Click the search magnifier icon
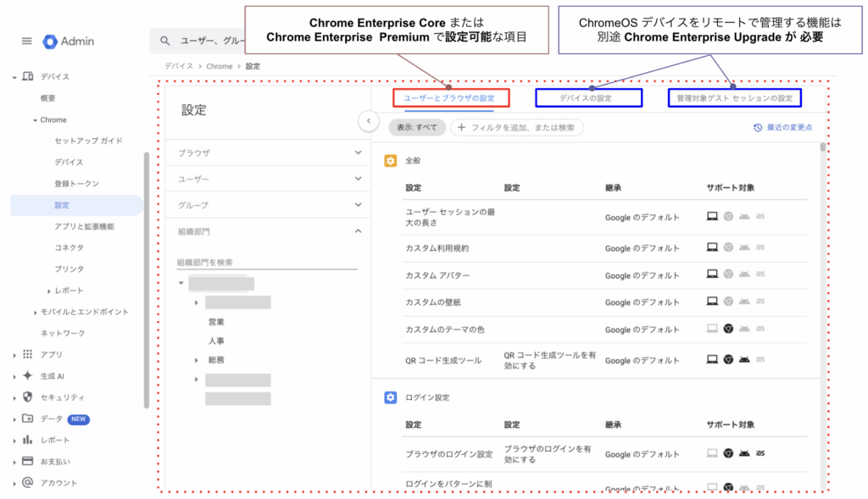Screen dimensions: 868x499 [165, 41]
